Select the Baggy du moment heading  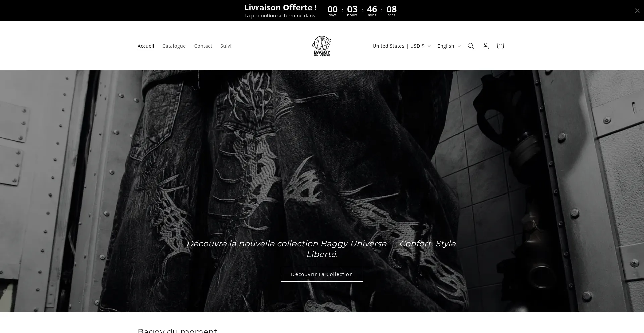pos(177,330)
